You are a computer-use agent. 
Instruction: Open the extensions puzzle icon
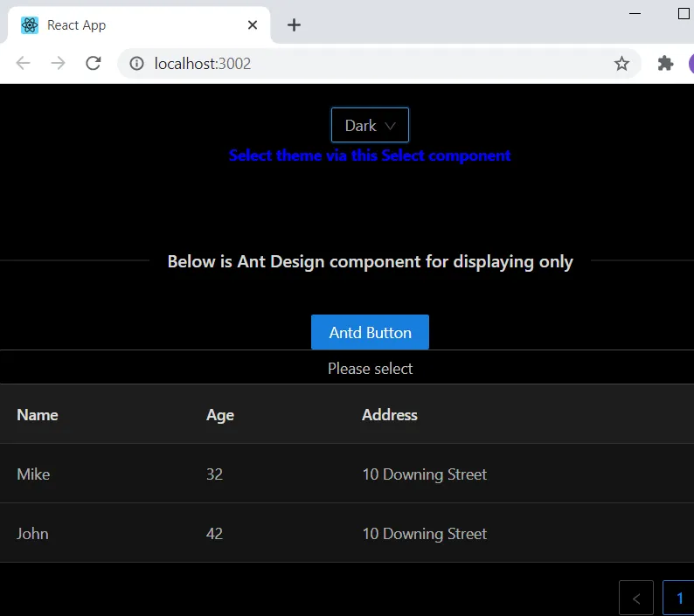(665, 64)
